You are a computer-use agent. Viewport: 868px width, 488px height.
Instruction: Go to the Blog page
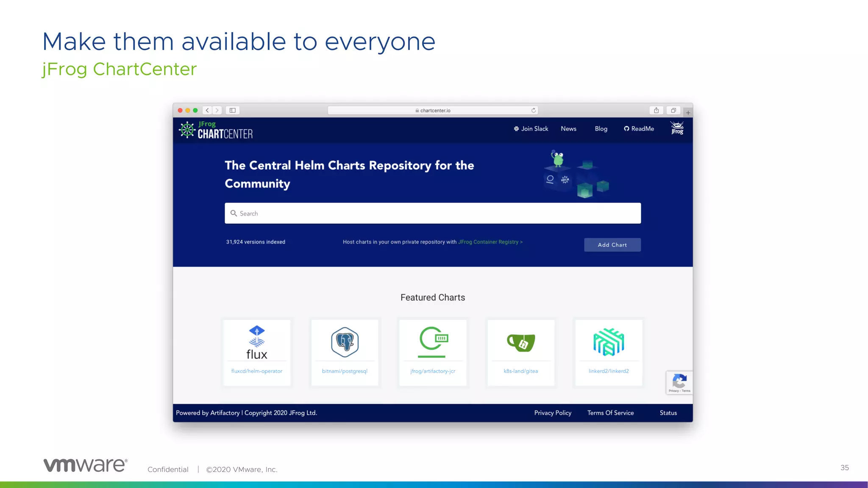(x=601, y=129)
